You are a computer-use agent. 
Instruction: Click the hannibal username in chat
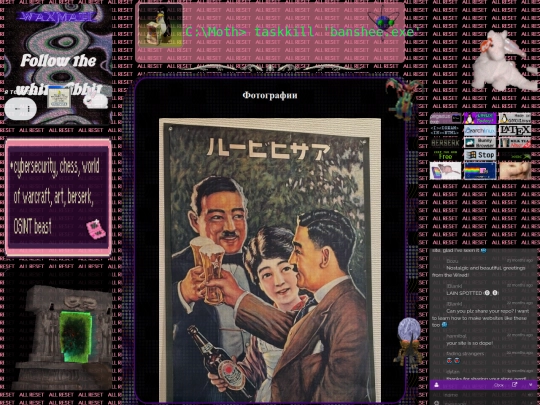tap(457, 336)
